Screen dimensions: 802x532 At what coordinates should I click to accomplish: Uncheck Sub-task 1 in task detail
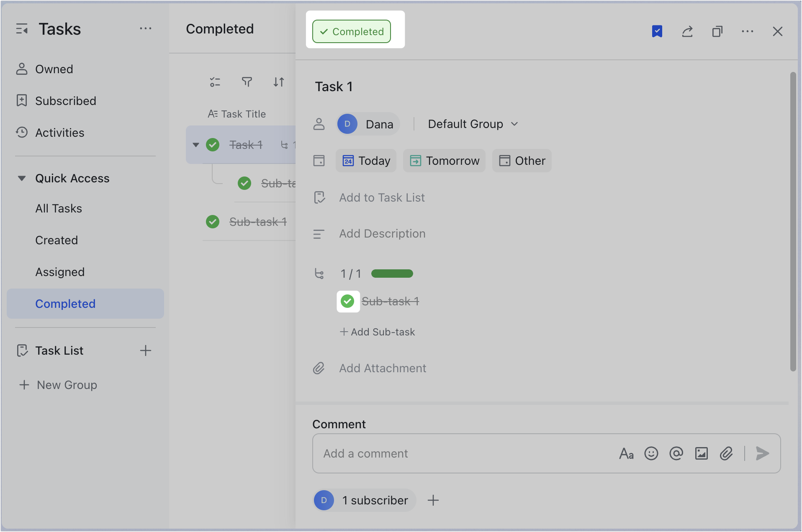[x=347, y=301]
